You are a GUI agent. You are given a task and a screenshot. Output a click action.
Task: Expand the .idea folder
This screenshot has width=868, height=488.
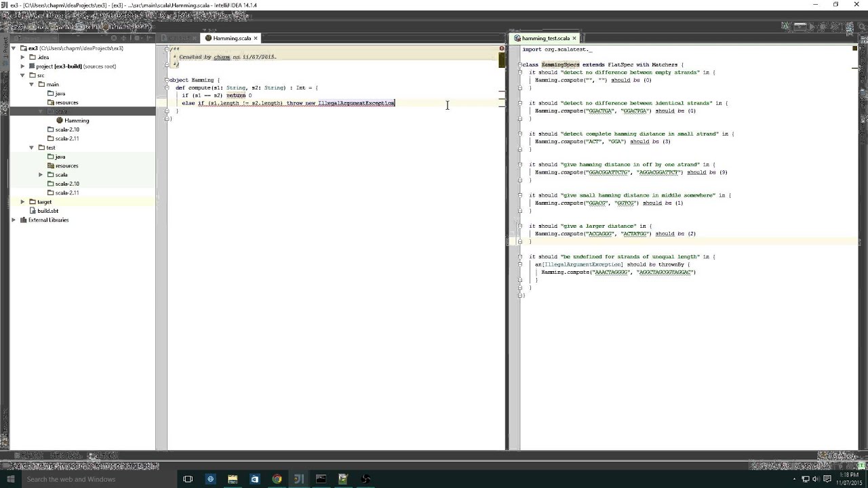pyautogui.click(x=22, y=58)
